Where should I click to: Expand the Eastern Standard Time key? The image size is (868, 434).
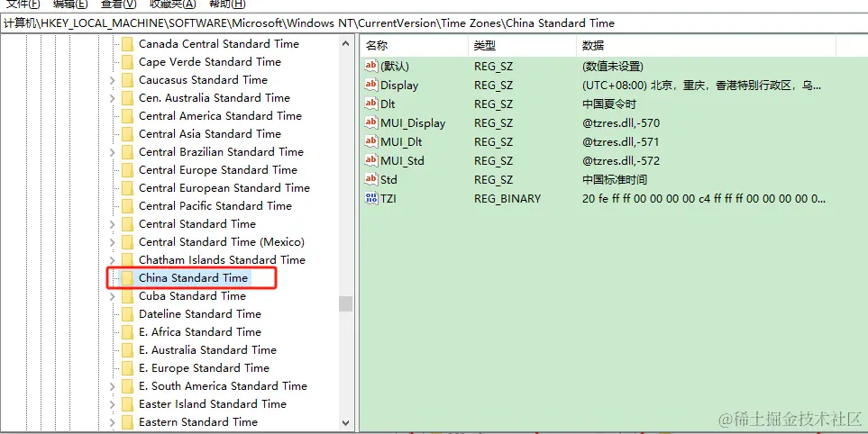(113, 422)
